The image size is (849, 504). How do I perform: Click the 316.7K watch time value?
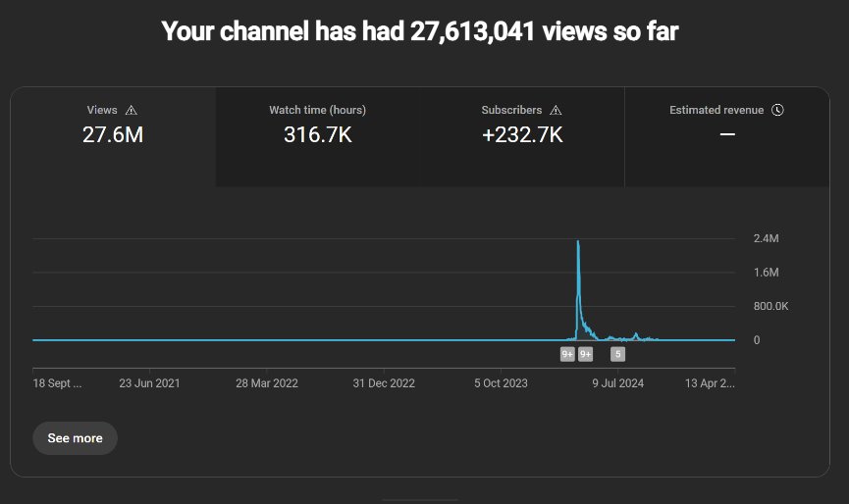pyautogui.click(x=318, y=134)
